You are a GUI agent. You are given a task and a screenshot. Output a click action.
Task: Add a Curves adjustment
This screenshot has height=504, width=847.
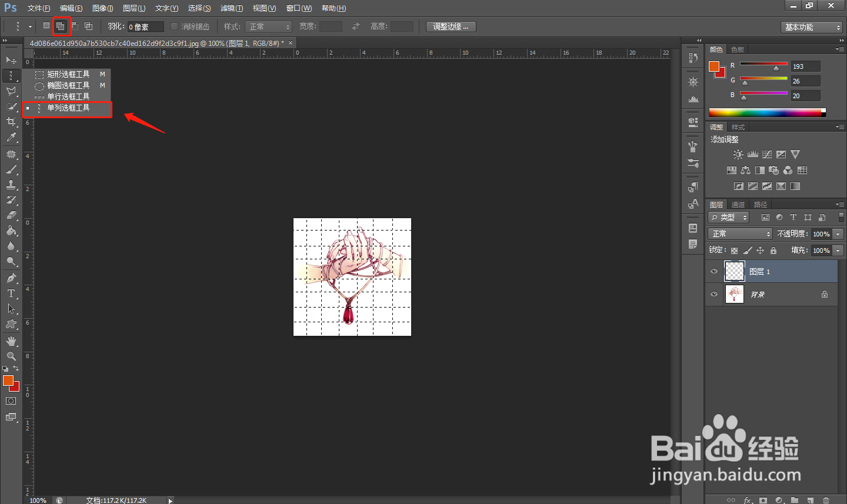point(767,154)
